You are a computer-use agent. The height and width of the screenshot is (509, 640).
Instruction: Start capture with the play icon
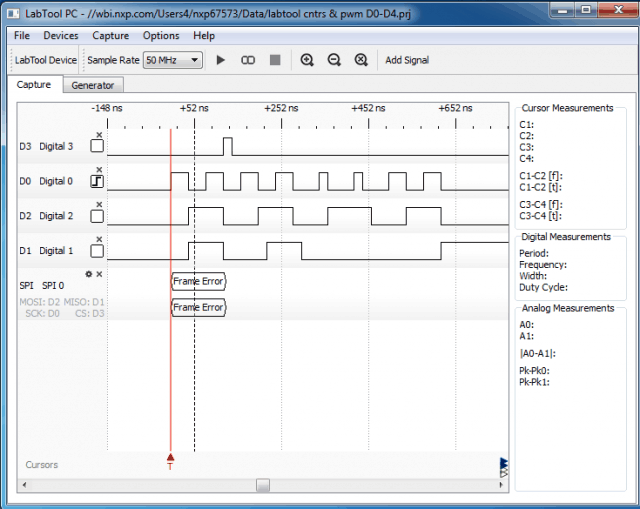click(220, 60)
